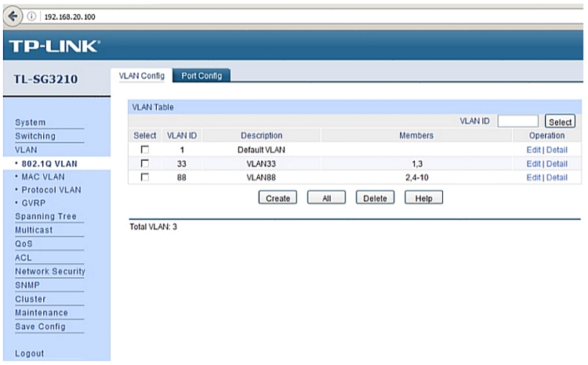588x365 pixels.
Task: Click the VLAN33 description cell
Action: pos(261,164)
